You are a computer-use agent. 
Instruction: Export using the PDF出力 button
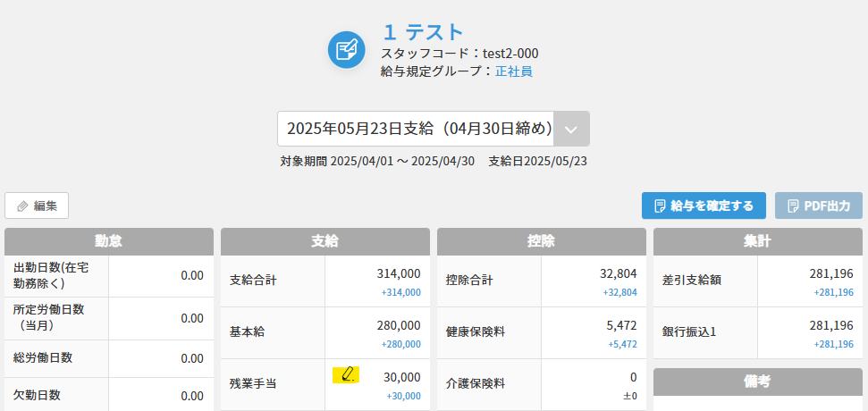818,205
